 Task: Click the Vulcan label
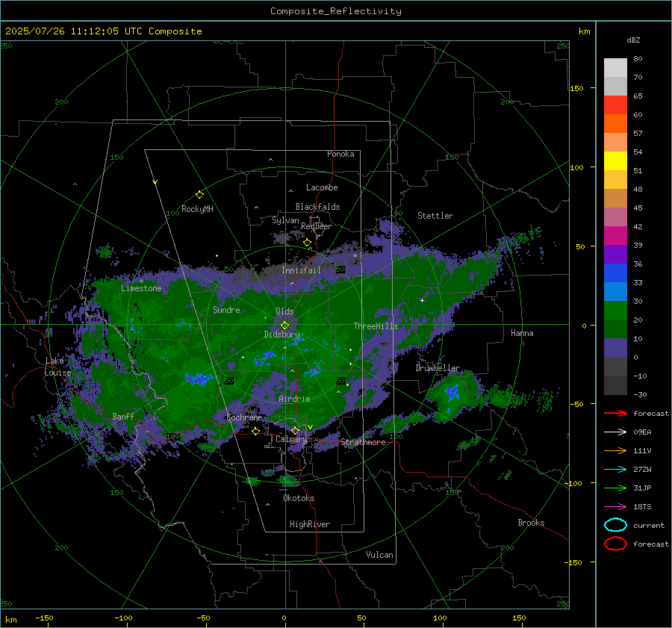pyautogui.click(x=379, y=555)
